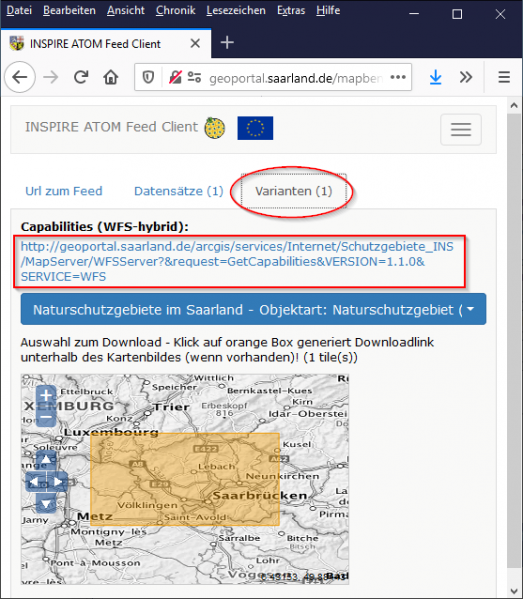Open the Ansicht menu
Screen dimensions: 523x599
[126, 10]
